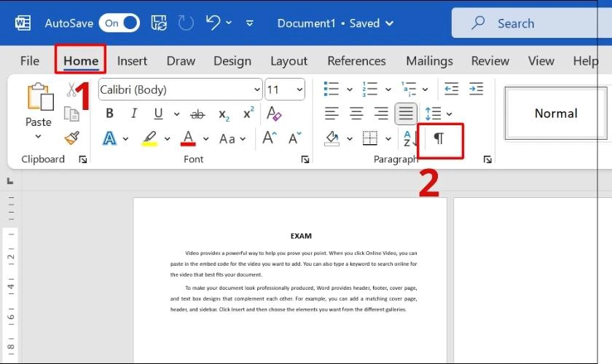612x364 pixels.
Task: Toggle Italic formatting
Action: coord(134,114)
